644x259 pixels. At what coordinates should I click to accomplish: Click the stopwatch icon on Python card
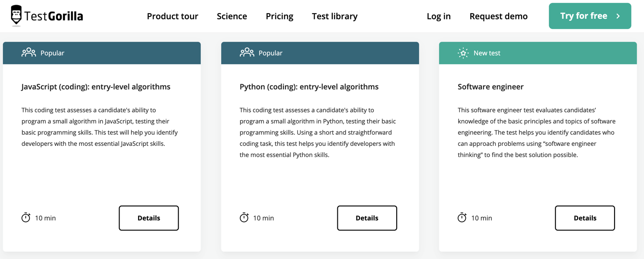(244, 217)
